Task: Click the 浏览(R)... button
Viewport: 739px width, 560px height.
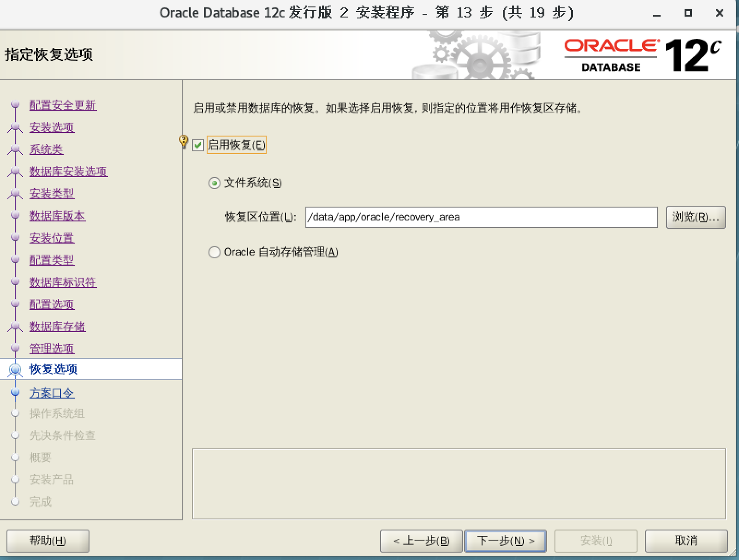Action: click(696, 217)
